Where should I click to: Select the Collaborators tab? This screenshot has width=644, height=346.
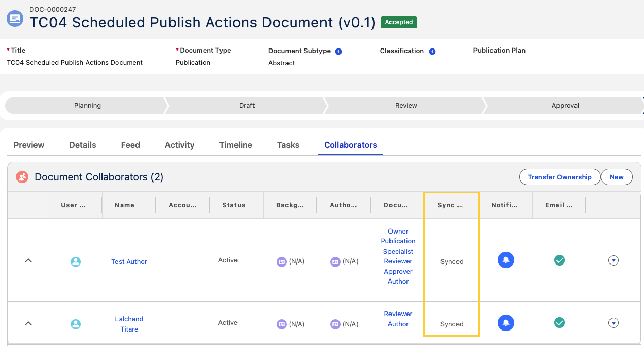pos(350,145)
